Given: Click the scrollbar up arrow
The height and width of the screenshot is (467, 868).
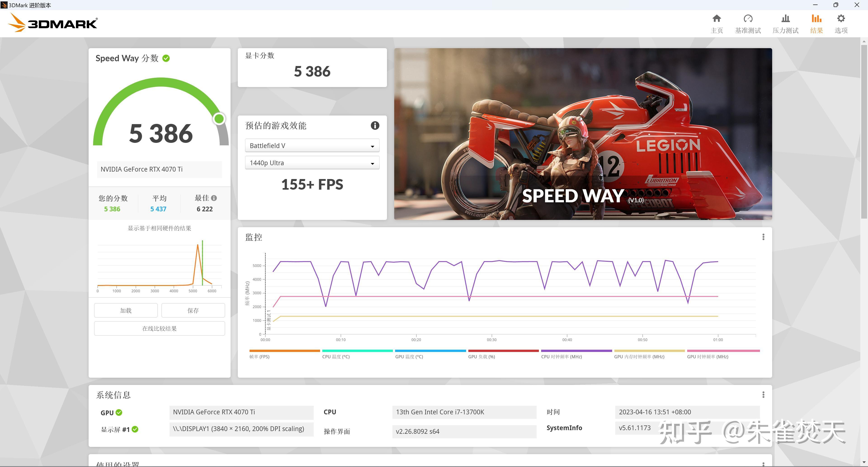Looking at the screenshot, I should pos(864,41).
